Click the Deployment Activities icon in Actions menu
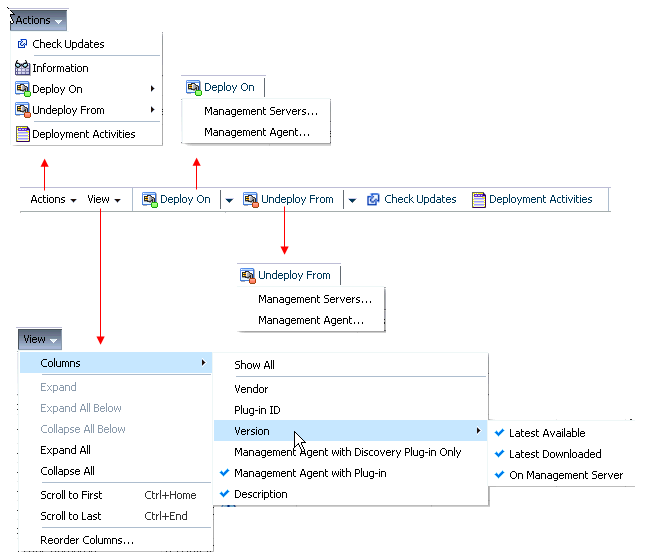Image resolution: width=645 pixels, height=558 pixels. point(23,134)
